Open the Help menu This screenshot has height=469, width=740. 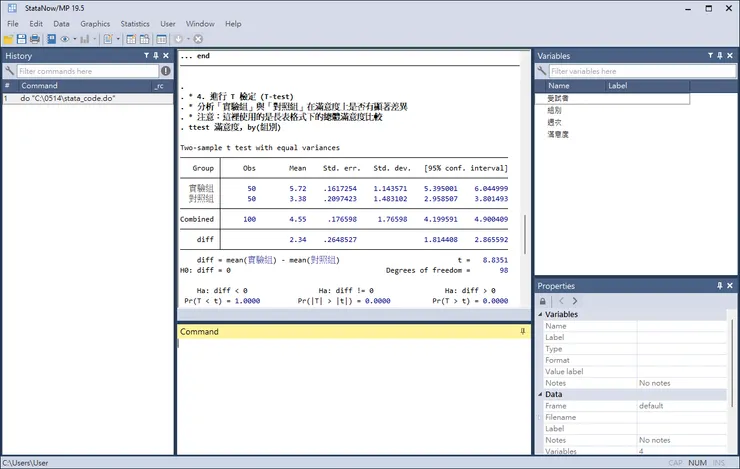point(233,24)
